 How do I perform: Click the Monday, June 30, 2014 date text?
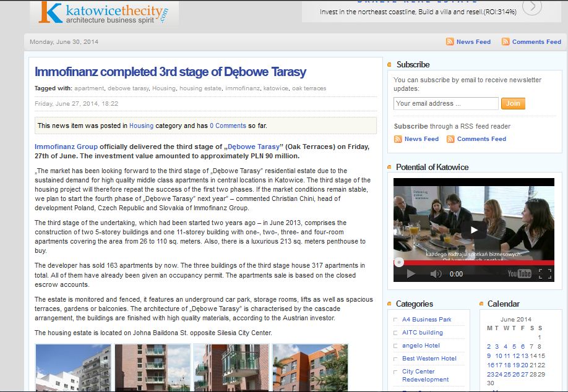(x=64, y=42)
